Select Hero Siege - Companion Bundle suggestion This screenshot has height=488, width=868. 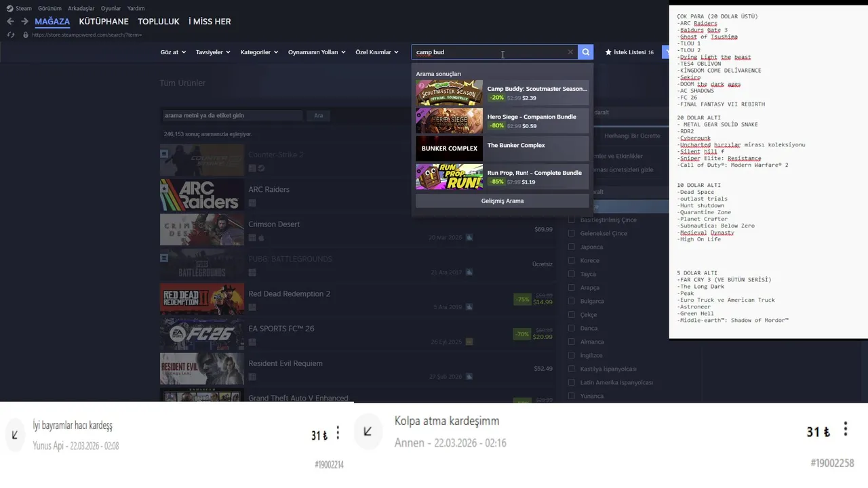click(x=502, y=121)
